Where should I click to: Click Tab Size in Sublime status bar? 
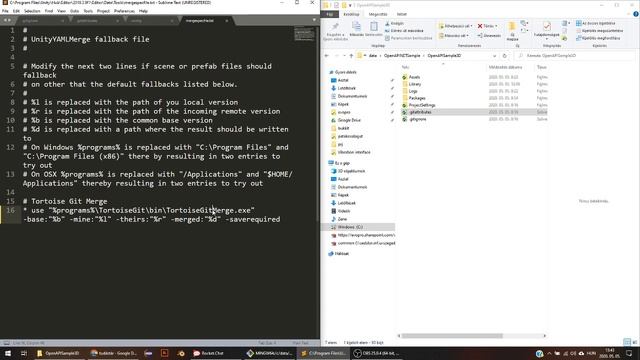pos(267,343)
